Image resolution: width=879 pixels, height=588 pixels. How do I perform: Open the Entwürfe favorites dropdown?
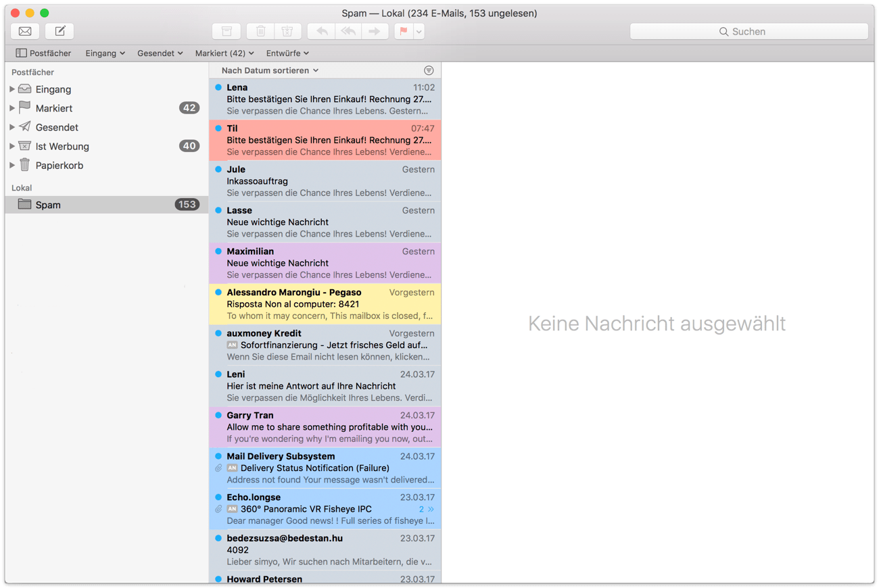(287, 53)
